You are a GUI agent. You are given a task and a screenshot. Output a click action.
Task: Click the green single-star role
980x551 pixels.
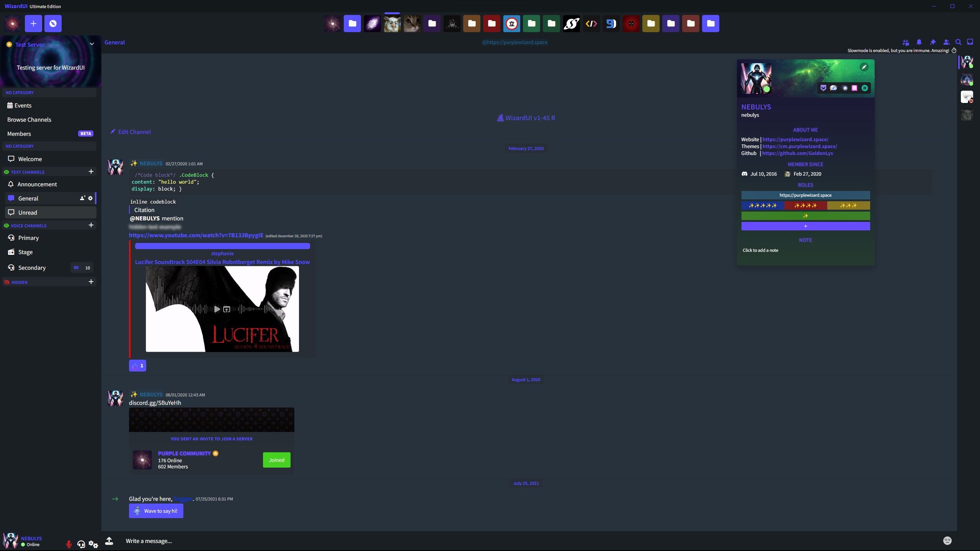click(x=805, y=216)
